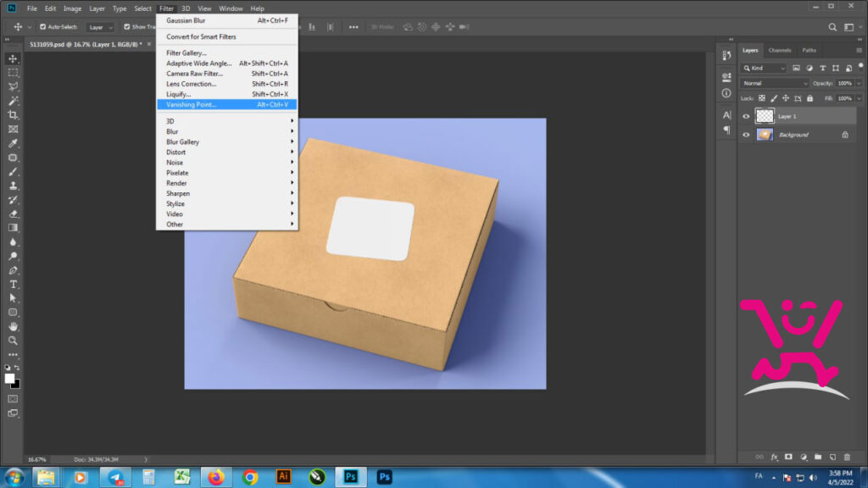
Task: Hide Layer 1 using eye icon
Action: [x=746, y=116]
